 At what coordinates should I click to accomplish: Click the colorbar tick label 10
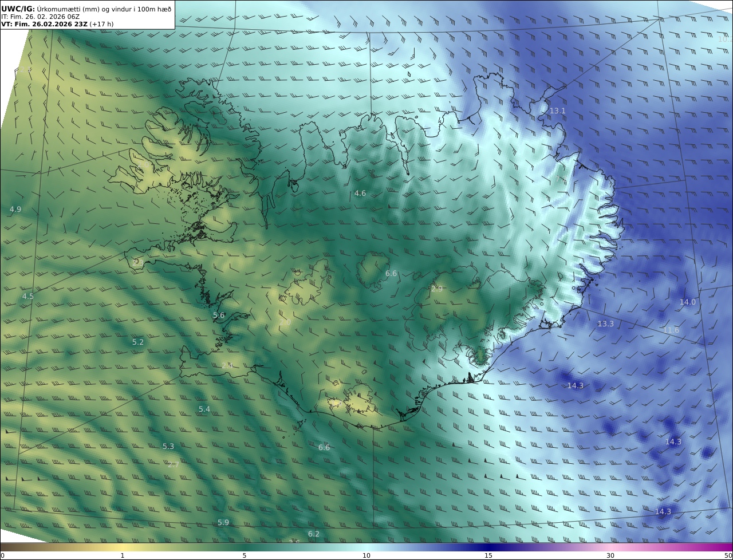(x=366, y=555)
